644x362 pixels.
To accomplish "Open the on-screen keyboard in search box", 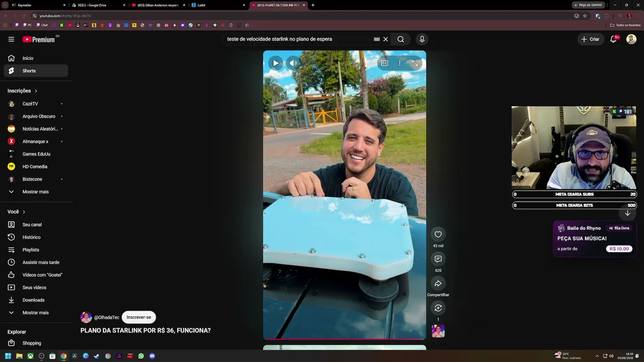I will pos(376,39).
